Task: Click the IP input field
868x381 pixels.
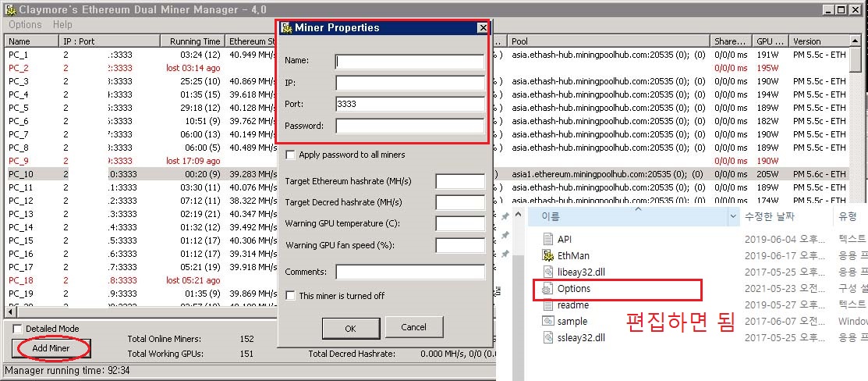Action: (409, 83)
